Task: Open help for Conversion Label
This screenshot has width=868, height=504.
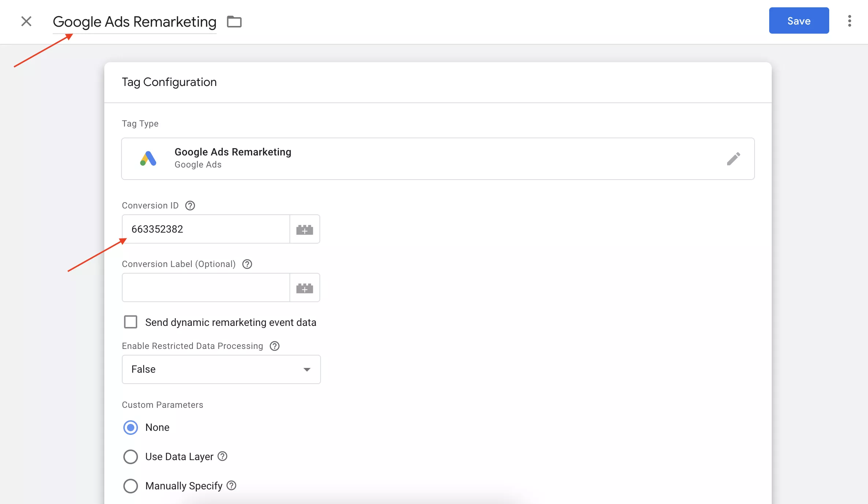Action: 247,264
